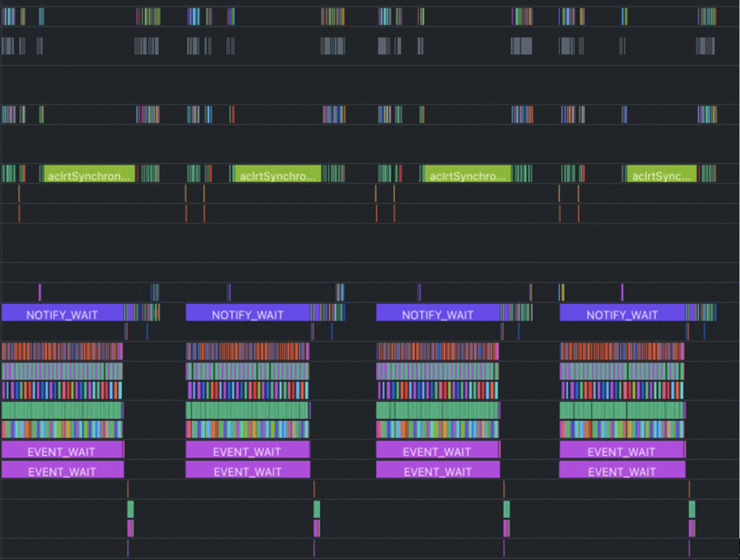Screen dimensions: 740x560
Task: Click the last NOTIFY_WAIT block on the right
Action: [623, 313]
